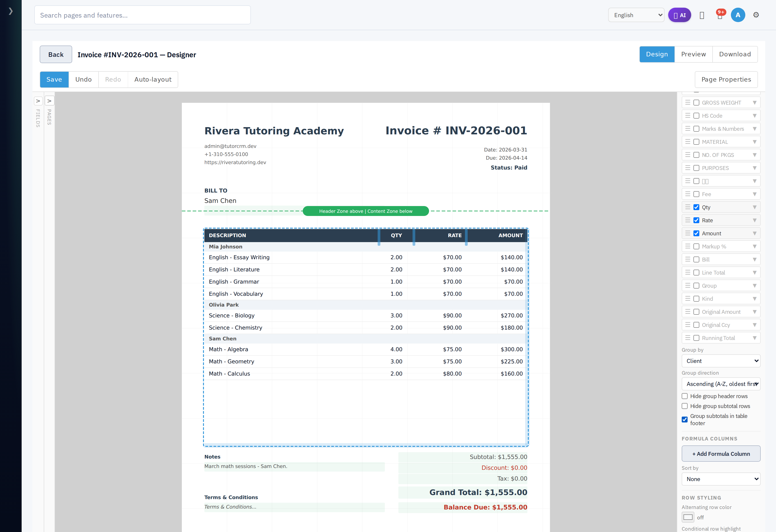This screenshot has height=532, width=776.
Task: Expand the PAGES side panel arrow
Action: click(49, 101)
